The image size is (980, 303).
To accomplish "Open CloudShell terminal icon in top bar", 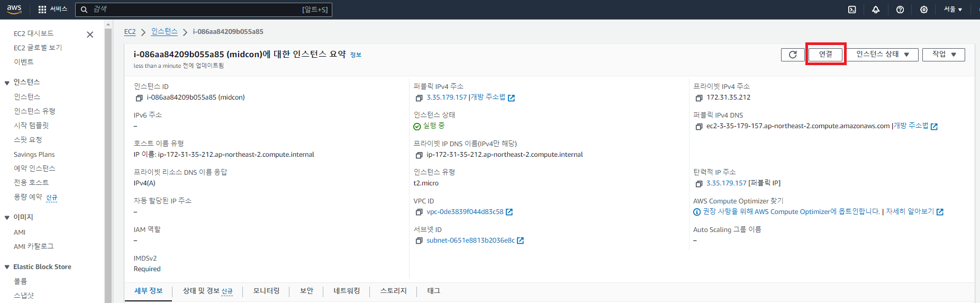I will 852,10.
